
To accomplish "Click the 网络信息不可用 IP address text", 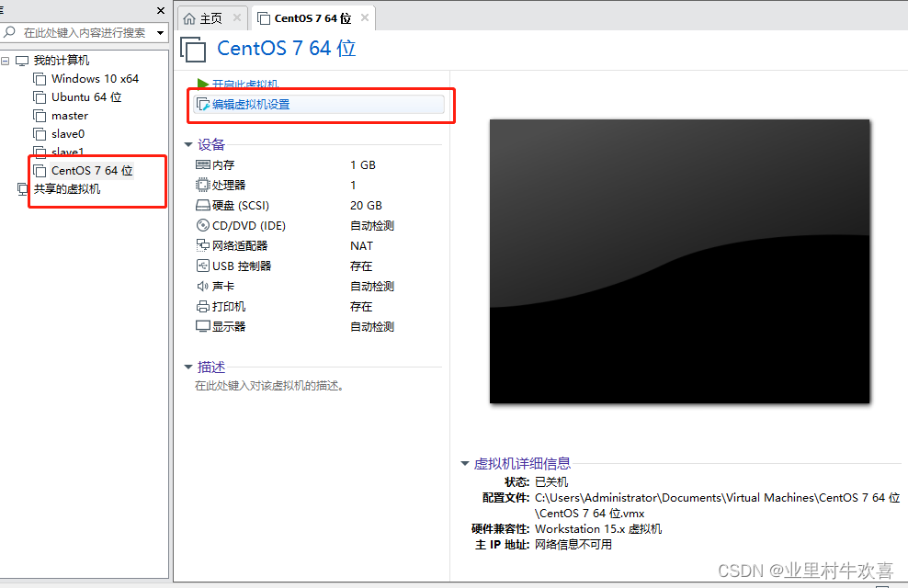I will pyautogui.click(x=573, y=545).
